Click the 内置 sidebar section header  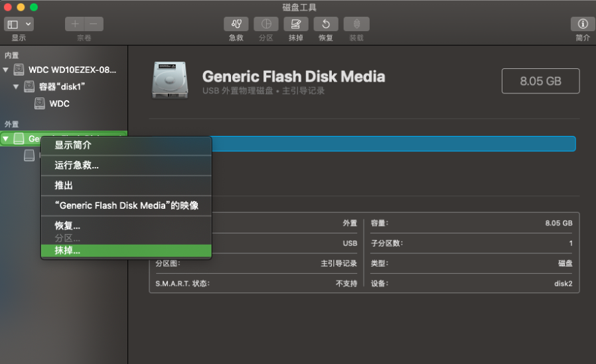click(11, 56)
